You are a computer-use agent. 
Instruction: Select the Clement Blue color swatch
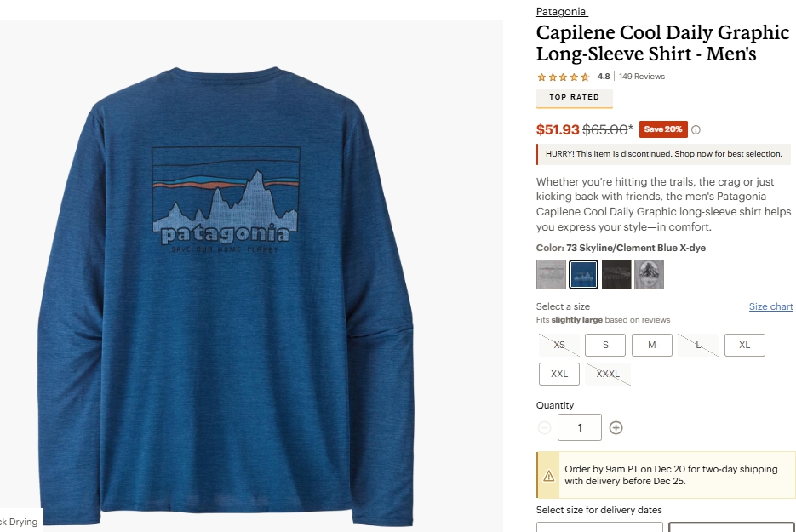583,275
